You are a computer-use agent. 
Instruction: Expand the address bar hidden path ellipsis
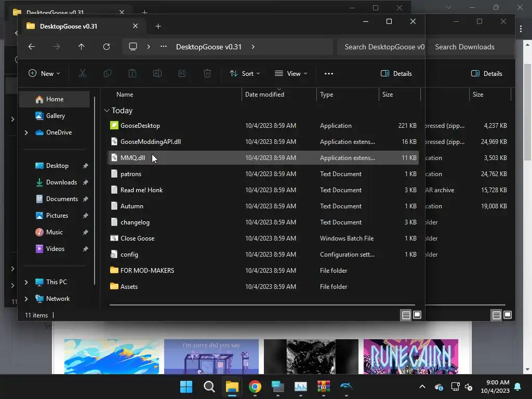pos(164,47)
